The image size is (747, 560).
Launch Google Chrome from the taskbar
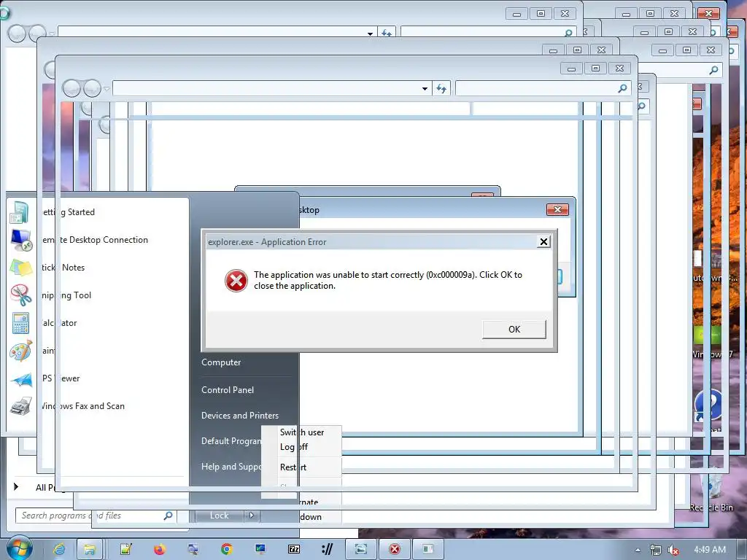[226, 549]
